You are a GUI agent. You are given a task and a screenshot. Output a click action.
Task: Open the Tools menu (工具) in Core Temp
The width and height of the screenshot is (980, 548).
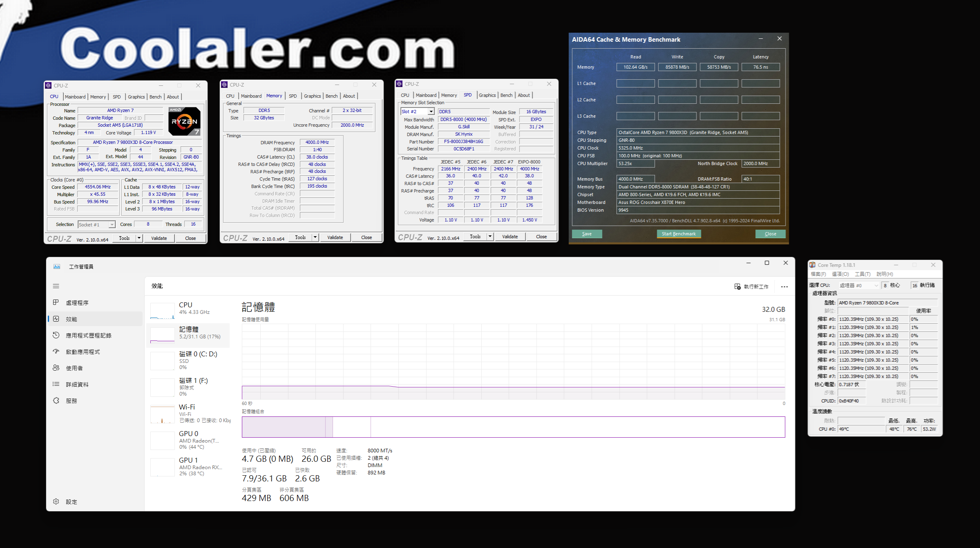(862, 274)
